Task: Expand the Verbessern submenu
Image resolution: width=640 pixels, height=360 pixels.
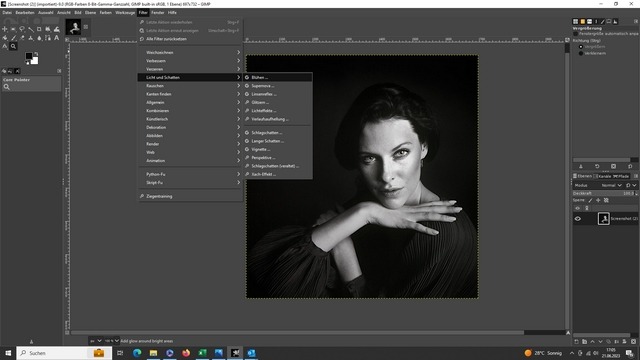Action: (190, 61)
